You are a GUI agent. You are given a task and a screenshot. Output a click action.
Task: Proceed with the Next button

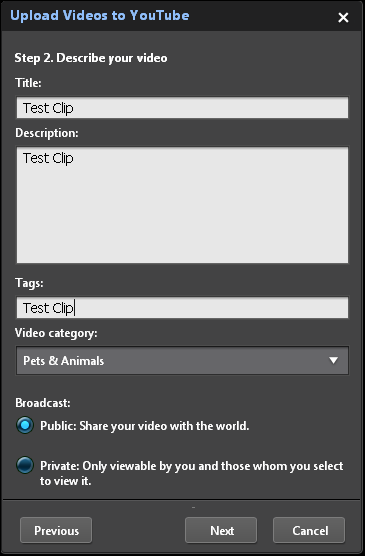coord(221,530)
